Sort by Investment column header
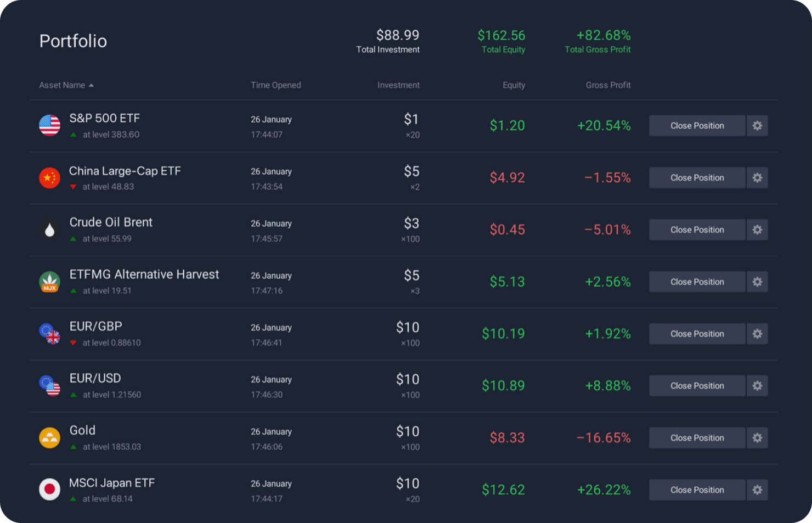Screen dimensions: 812x523 pyautogui.click(x=398, y=85)
